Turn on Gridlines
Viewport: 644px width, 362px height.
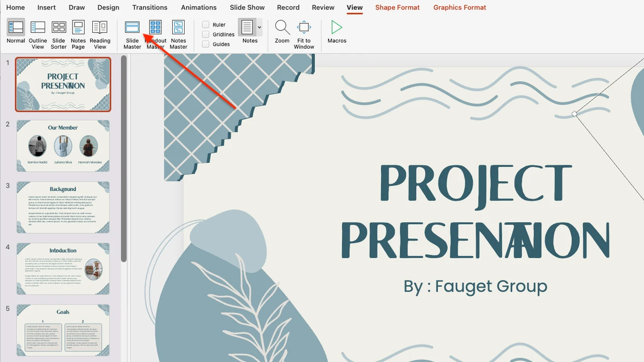point(205,34)
